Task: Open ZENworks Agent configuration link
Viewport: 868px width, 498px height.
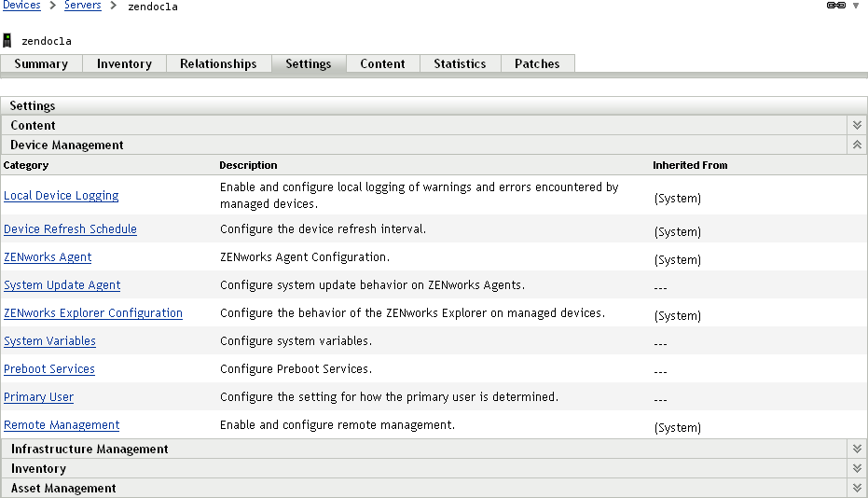Action: pos(48,256)
